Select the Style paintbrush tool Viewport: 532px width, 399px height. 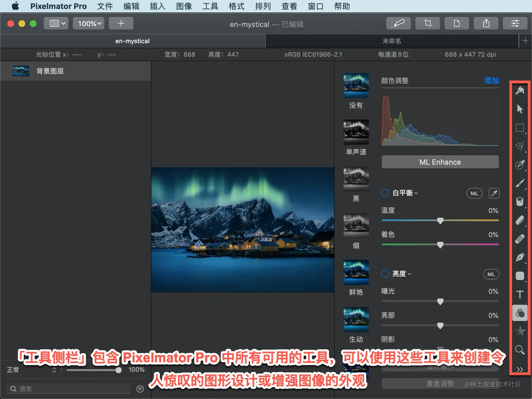click(520, 91)
